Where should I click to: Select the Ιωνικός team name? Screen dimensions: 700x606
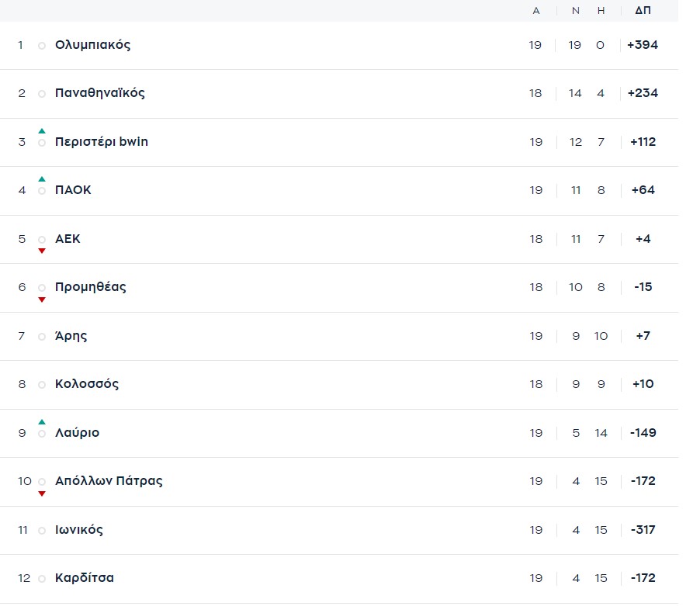click(x=78, y=530)
